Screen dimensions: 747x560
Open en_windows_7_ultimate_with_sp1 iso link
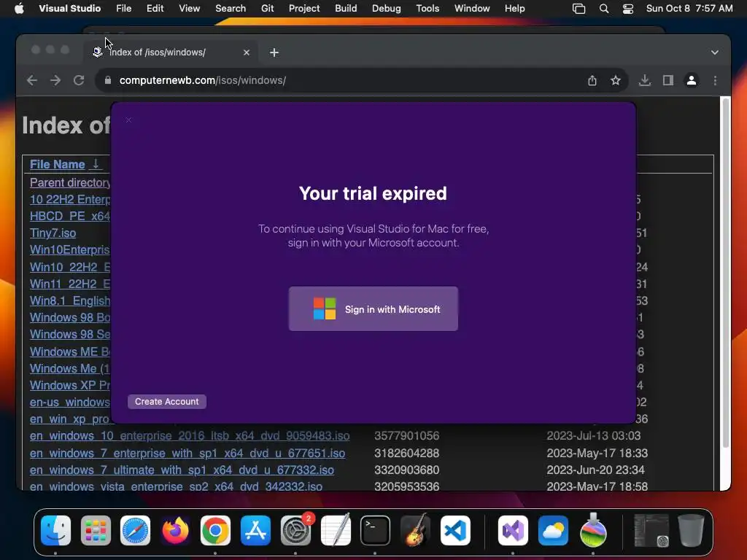pos(182,470)
